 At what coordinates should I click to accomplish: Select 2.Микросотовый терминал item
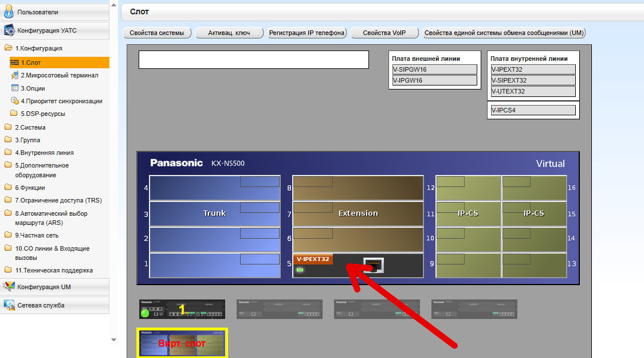(60, 75)
